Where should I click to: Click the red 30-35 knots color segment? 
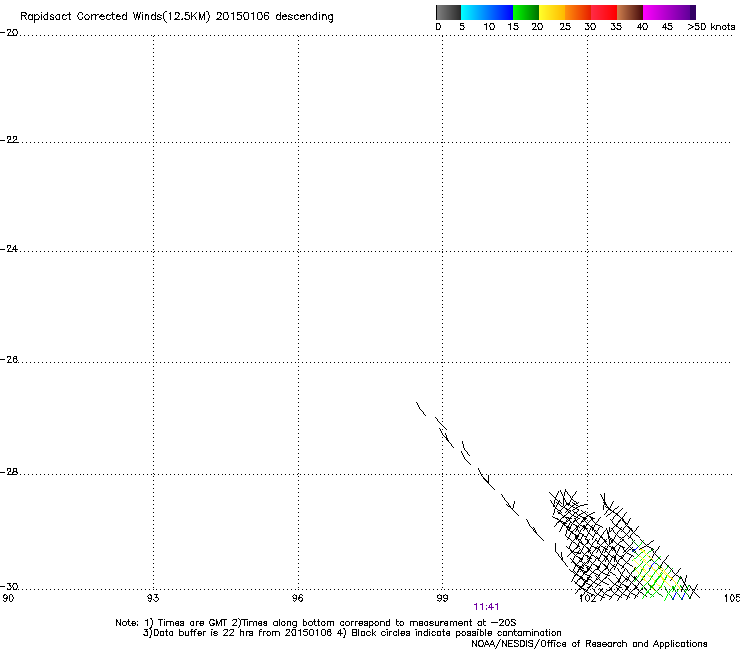(604, 12)
